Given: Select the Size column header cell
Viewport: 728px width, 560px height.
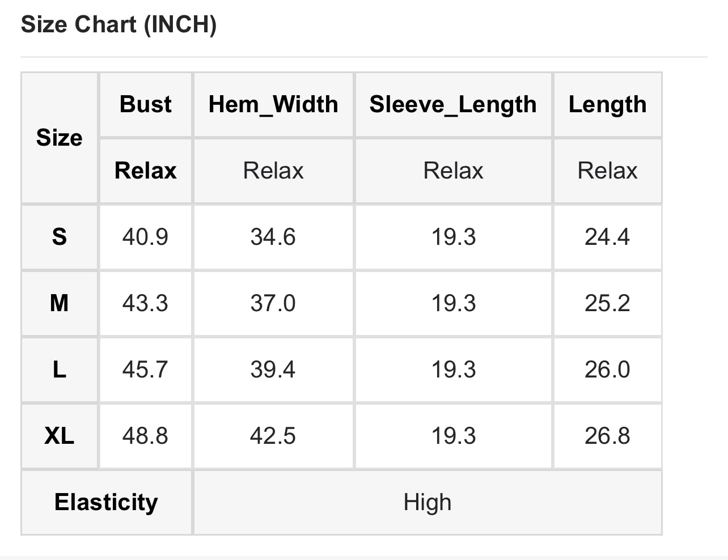Looking at the screenshot, I should pos(60,138).
